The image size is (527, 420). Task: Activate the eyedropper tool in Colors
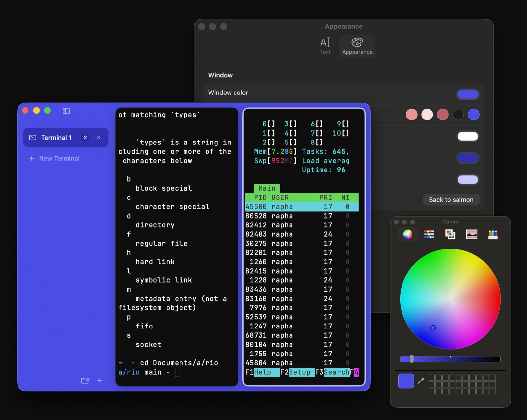421,381
